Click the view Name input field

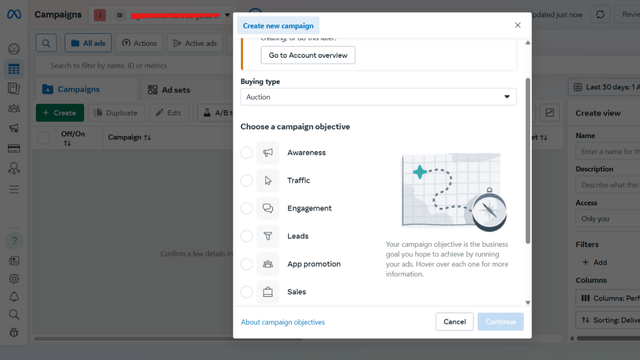tap(608, 151)
